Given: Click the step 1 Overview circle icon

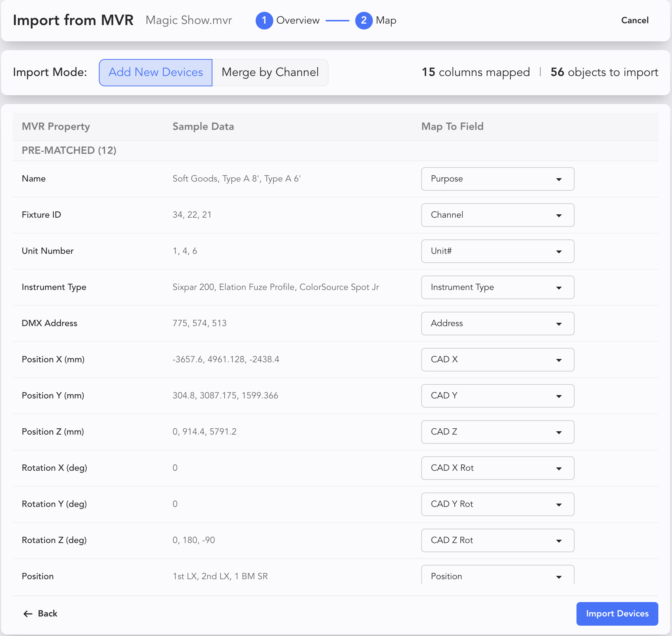Looking at the screenshot, I should [x=264, y=20].
